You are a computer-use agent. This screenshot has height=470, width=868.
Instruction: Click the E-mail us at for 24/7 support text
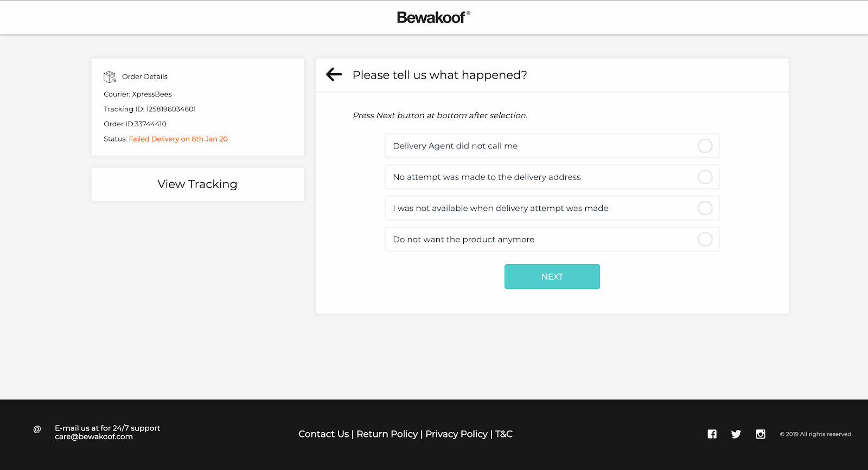[107, 428]
